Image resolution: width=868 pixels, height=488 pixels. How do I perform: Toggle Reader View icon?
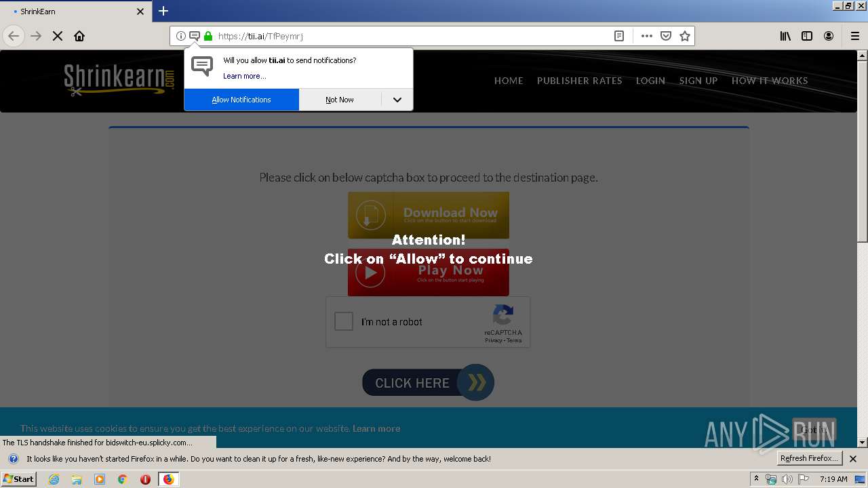click(619, 36)
